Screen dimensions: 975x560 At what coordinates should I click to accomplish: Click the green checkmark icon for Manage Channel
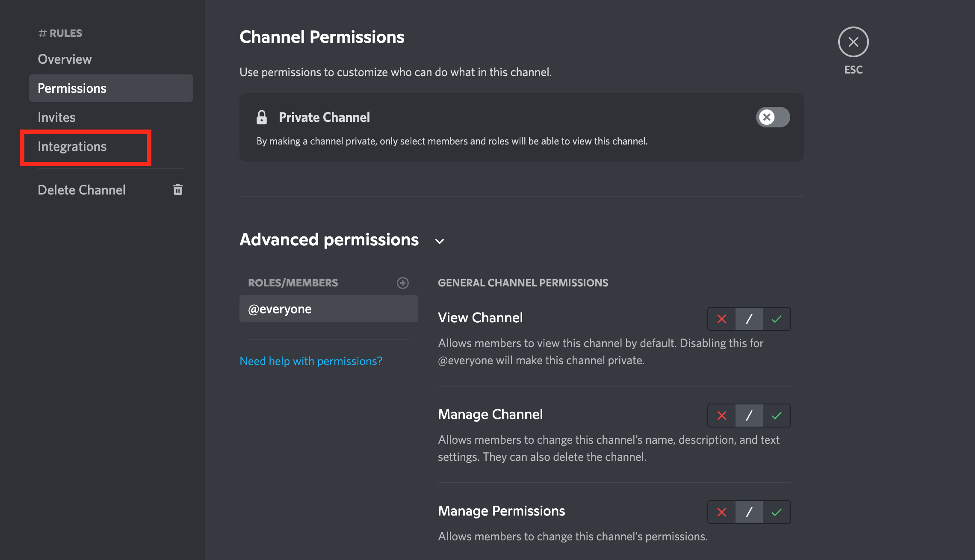coord(776,415)
